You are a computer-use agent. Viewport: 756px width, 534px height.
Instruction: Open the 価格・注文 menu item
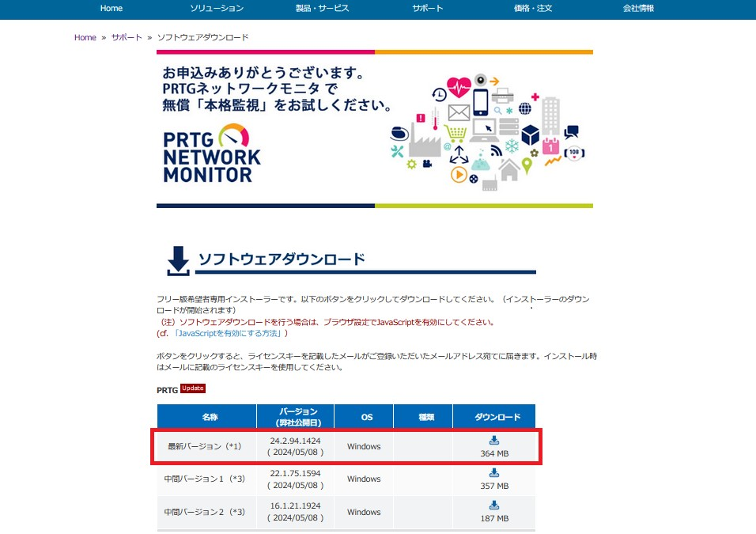pyautogui.click(x=533, y=8)
